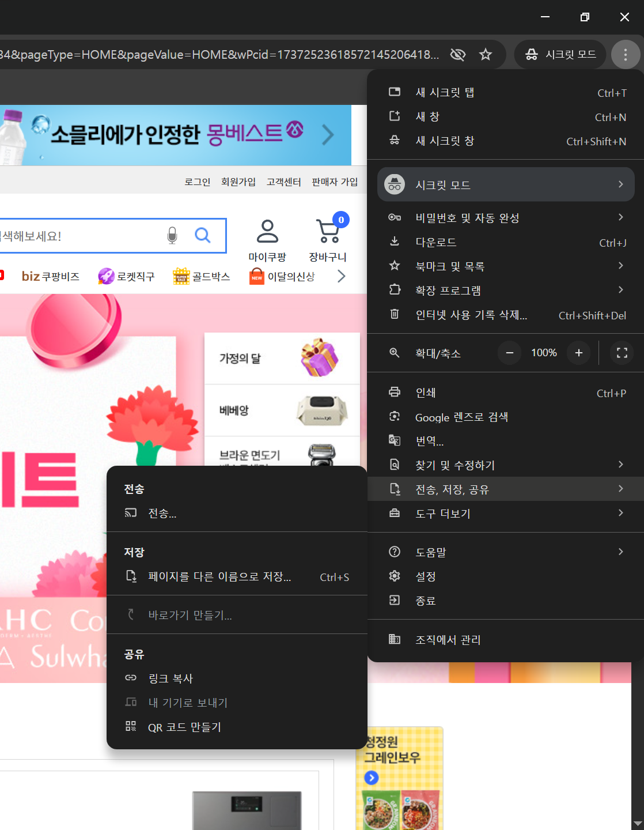Click the 회원가입 link

tap(238, 182)
